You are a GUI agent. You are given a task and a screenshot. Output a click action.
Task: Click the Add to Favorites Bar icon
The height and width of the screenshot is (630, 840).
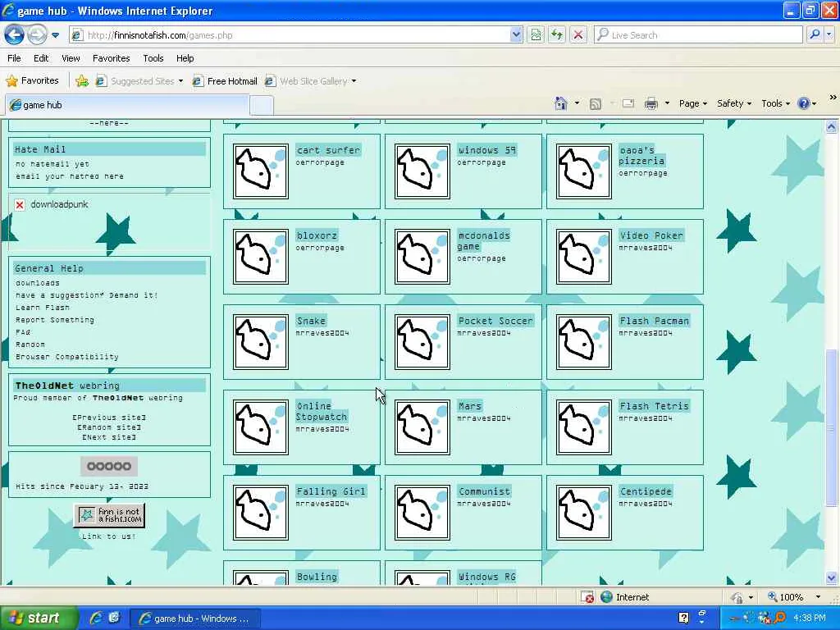tap(82, 81)
